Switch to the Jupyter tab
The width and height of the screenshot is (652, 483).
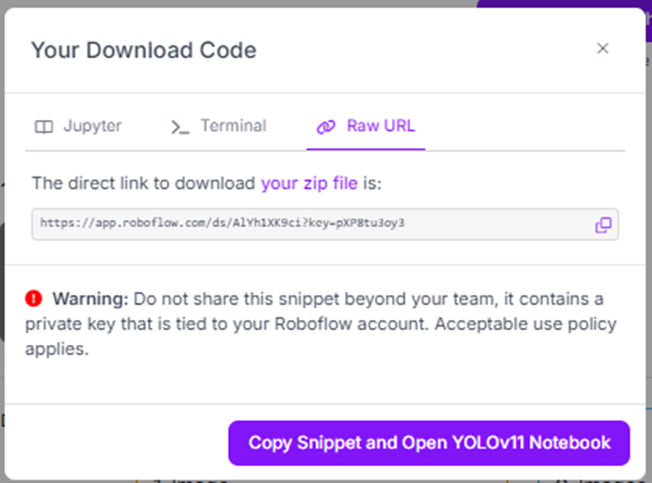click(x=79, y=126)
